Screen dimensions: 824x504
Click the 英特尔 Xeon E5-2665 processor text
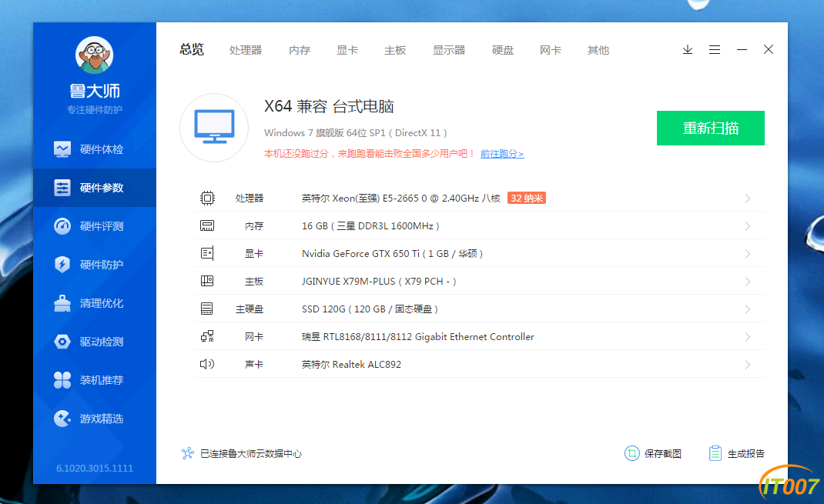click(x=401, y=198)
